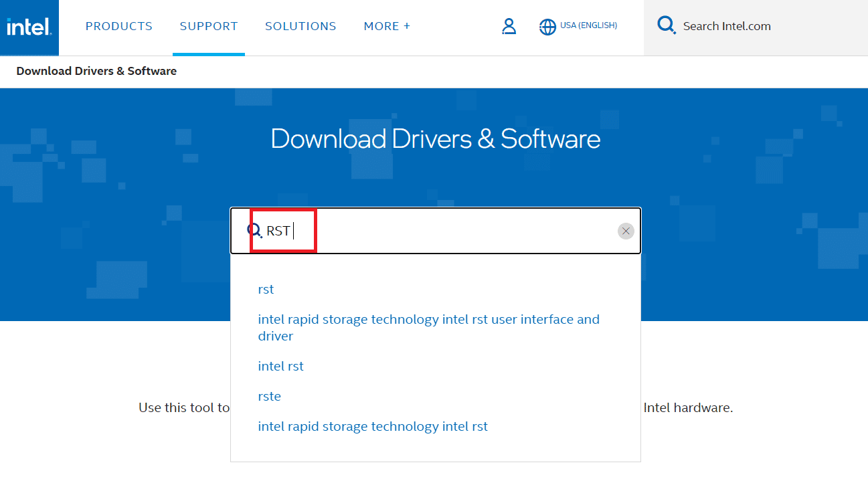Viewport: 868px width, 491px height.
Task: Click the globe language icon
Action: (x=548, y=27)
